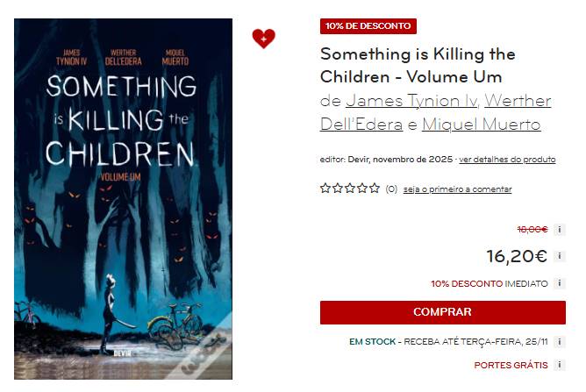Enlarge the book cover image

pos(123,199)
